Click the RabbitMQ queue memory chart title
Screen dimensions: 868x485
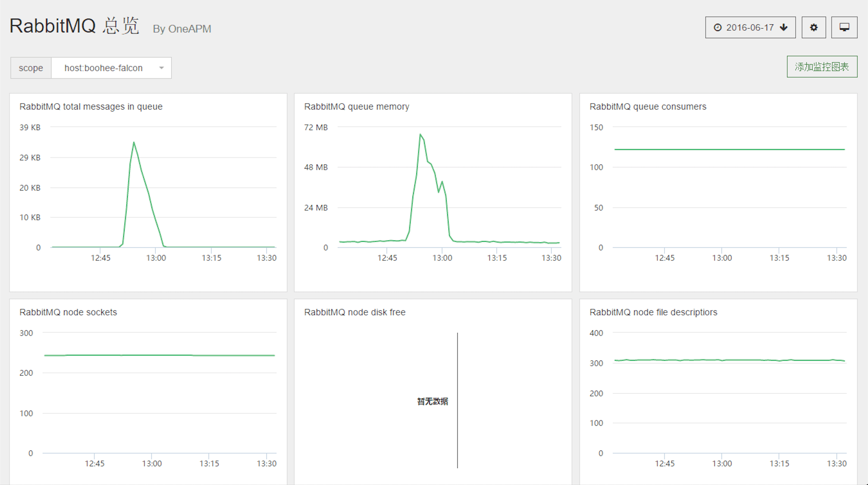pyautogui.click(x=356, y=107)
